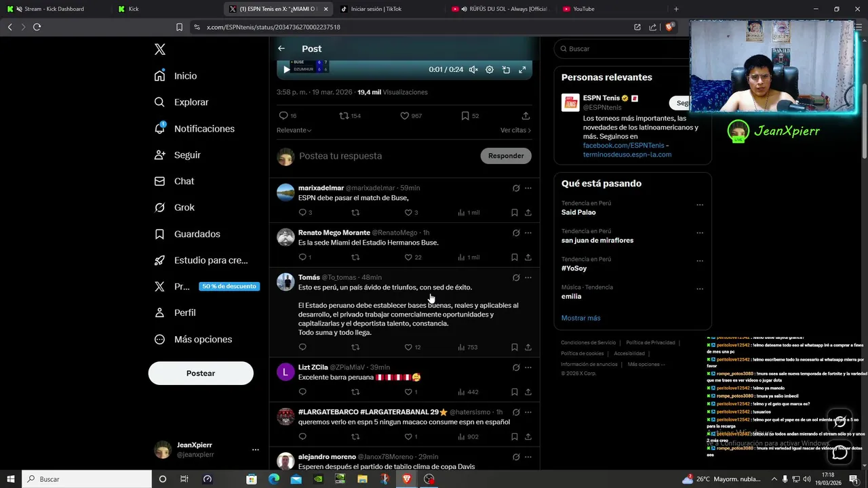
Task: Open Perfil in the X sidebar
Action: pyautogui.click(x=175, y=312)
